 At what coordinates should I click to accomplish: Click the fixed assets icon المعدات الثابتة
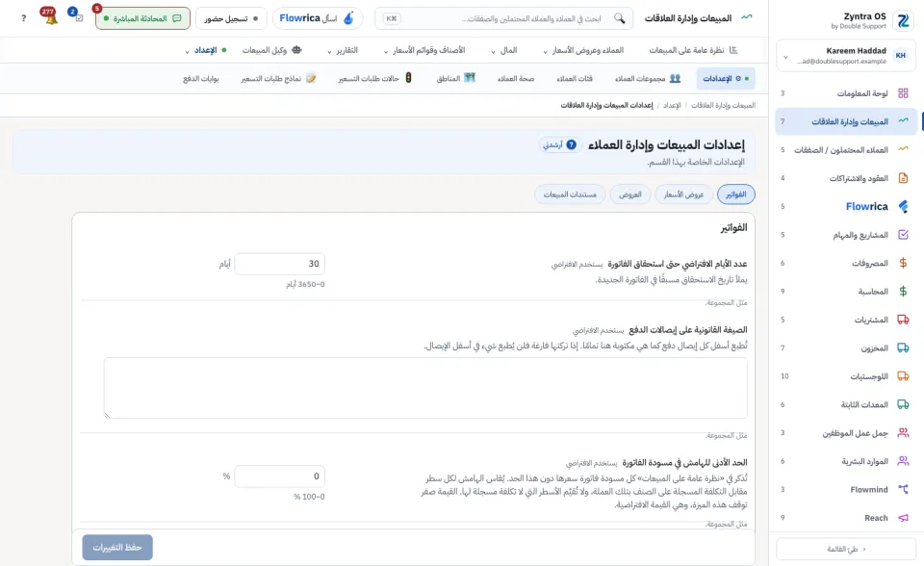coord(903,404)
